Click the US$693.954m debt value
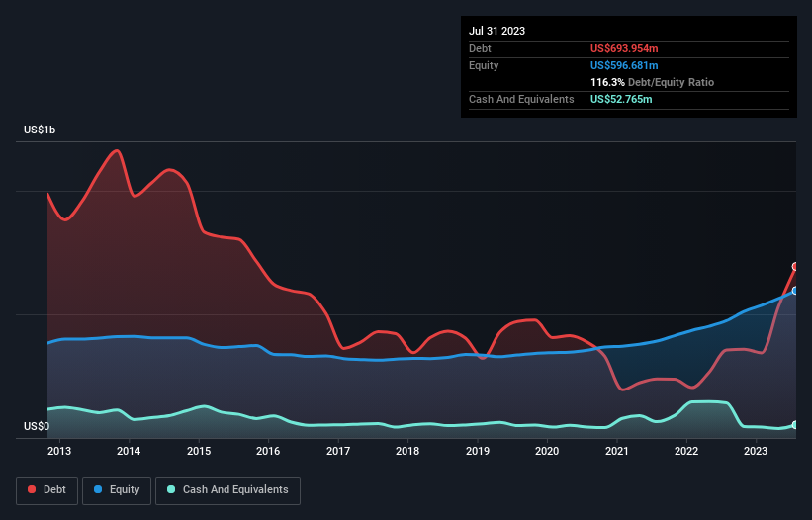The width and height of the screenshot is (812, 520). [x=624, y=48]
